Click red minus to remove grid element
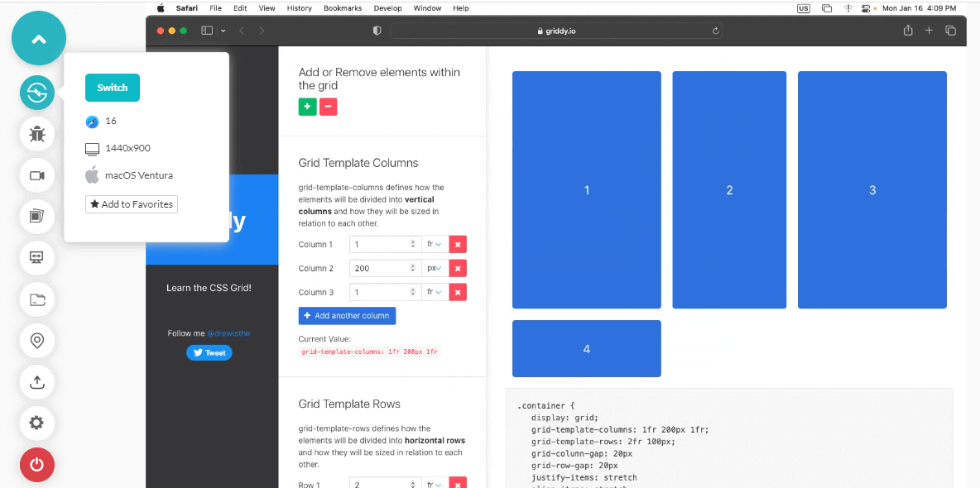Screen dimensions: 980x488 (x=328, y=107)
